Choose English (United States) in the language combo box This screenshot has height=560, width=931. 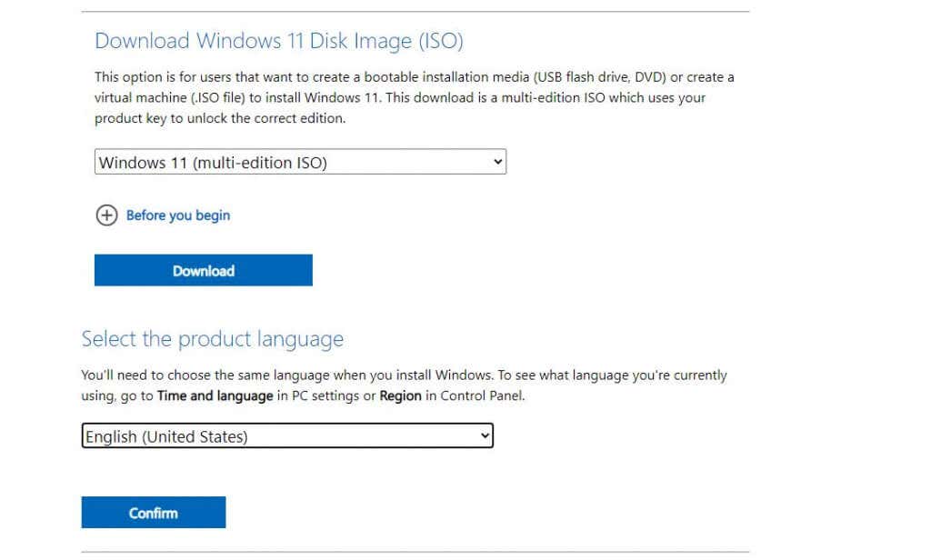tap(286, 435)
